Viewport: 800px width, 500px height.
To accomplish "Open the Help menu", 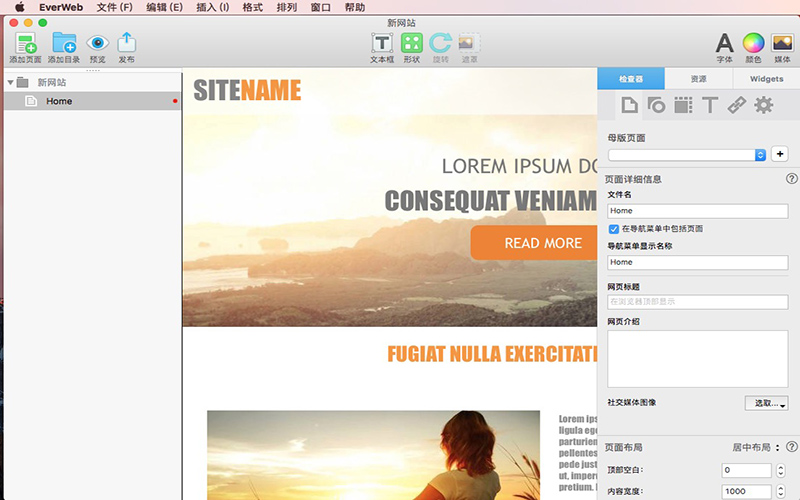I will (x=355, y=7).
